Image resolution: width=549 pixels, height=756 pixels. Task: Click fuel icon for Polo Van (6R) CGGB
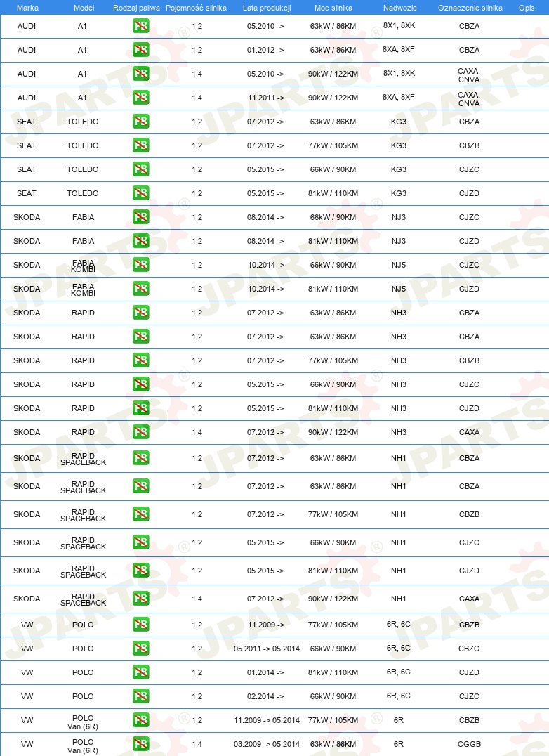click(140, 744)
